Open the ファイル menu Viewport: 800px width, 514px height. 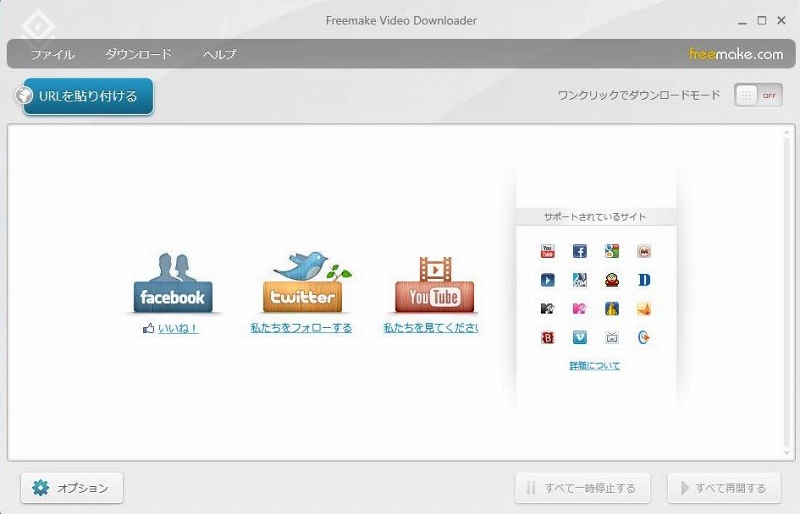53,54
